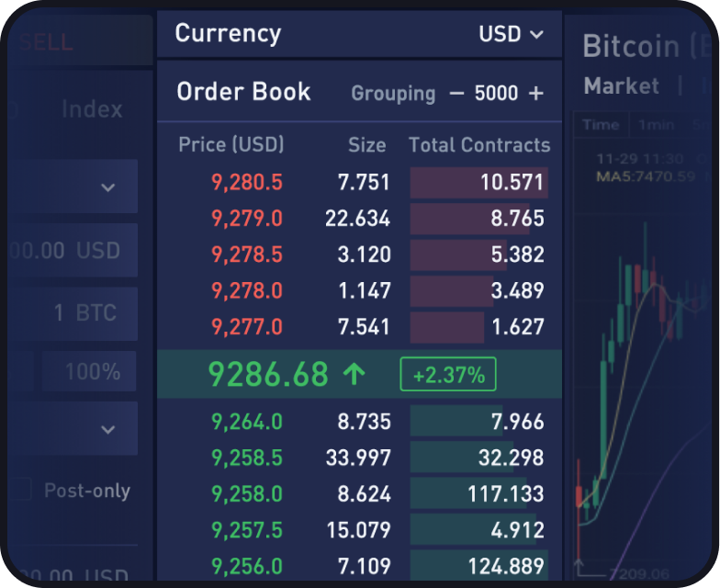Select bid price 9,258.5
The width and height of the screenshot is (720, 588).
[x=246, y=458]
